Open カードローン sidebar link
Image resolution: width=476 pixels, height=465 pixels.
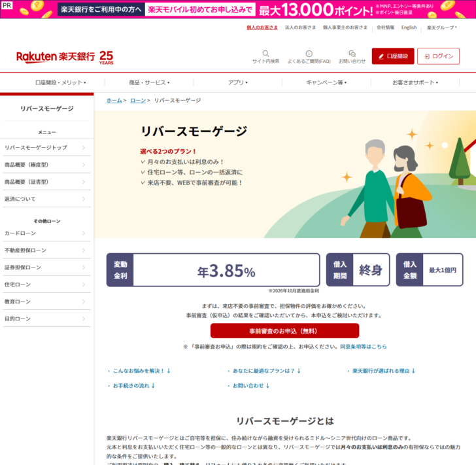47,233
